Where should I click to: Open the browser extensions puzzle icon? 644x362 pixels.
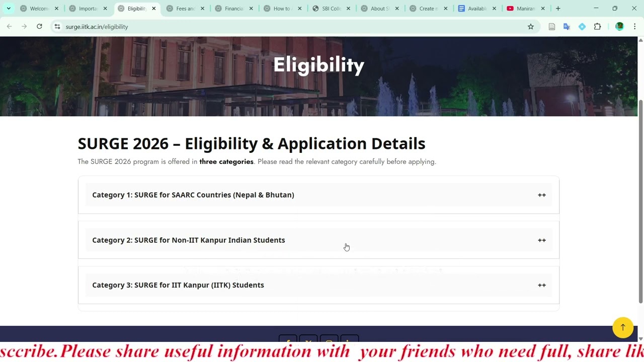pos(598,27)
